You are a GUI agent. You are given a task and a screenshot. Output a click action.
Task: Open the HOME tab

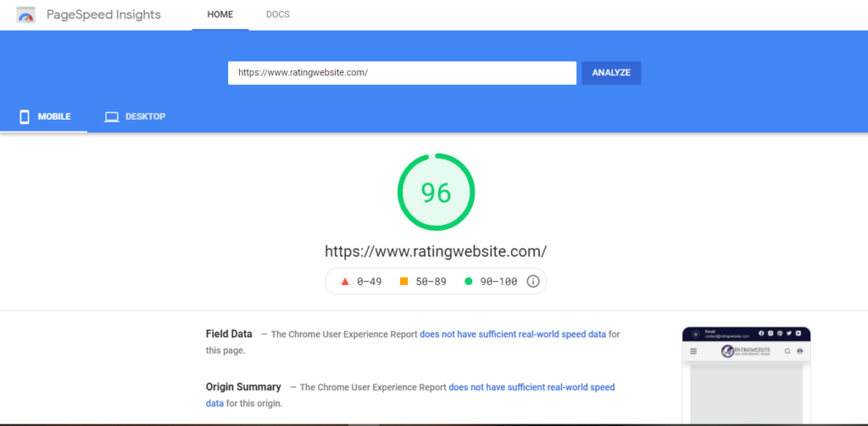220,15
